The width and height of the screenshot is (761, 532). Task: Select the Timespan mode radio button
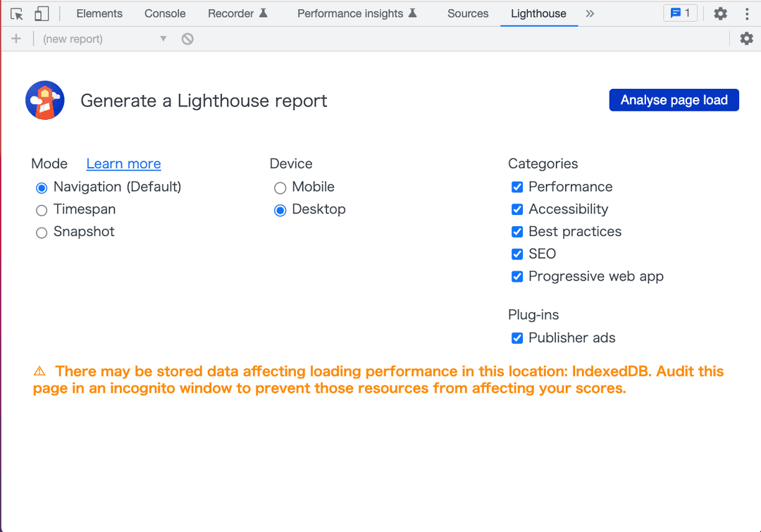tap(42, 210)
